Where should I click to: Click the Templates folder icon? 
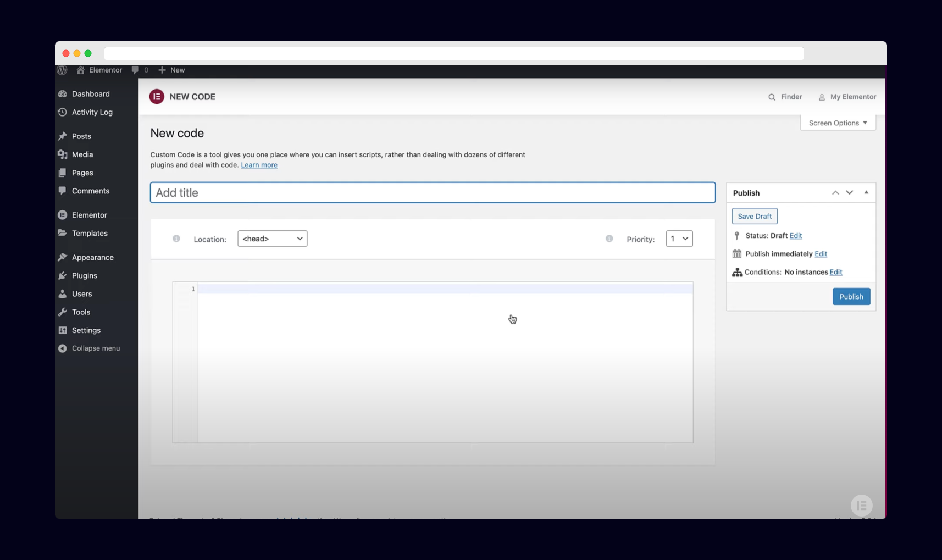coord(63,233)
